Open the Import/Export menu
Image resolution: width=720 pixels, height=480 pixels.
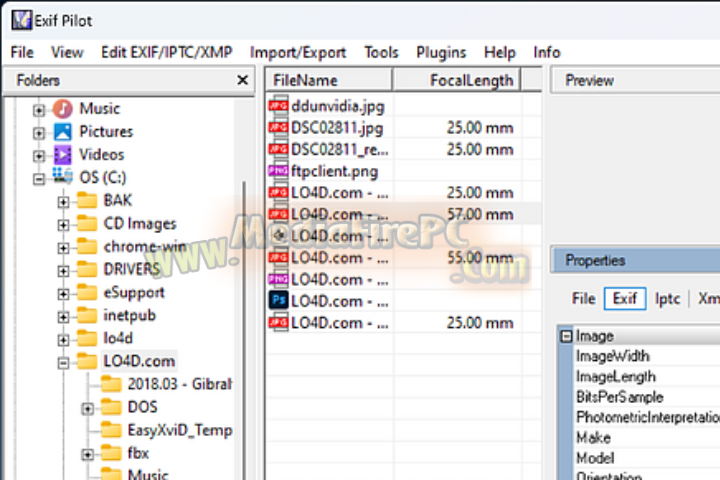pyautogui.click(x=298, y=52)
